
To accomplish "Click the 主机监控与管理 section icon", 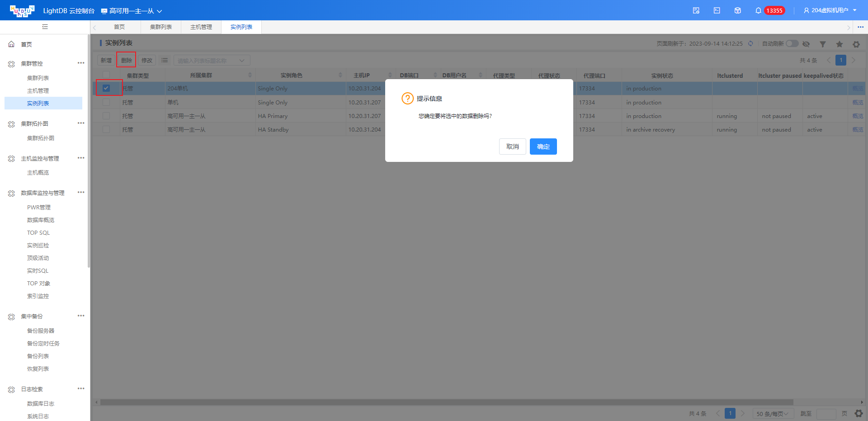I will point(11,159).
